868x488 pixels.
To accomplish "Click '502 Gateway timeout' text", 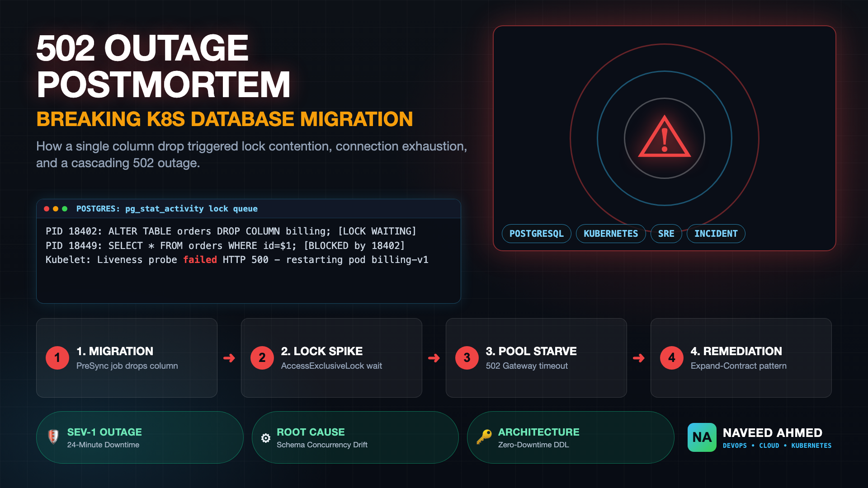I will pos(527,366).
